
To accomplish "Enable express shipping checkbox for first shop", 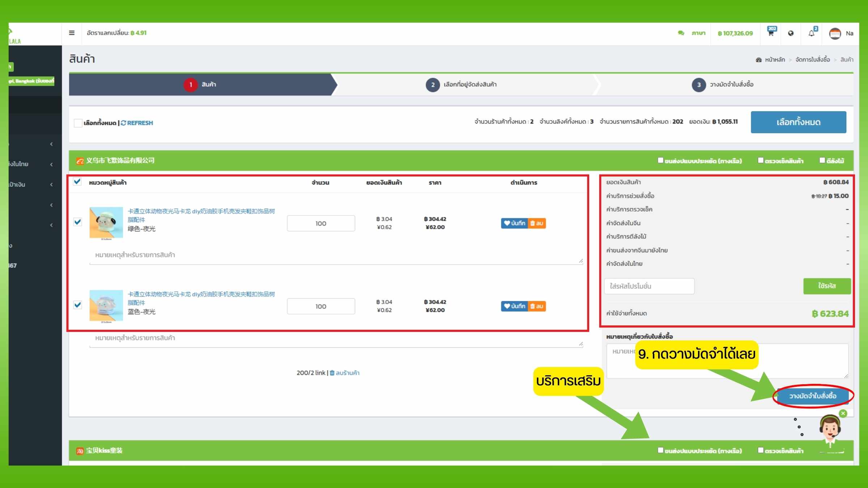I will [660, 160].
